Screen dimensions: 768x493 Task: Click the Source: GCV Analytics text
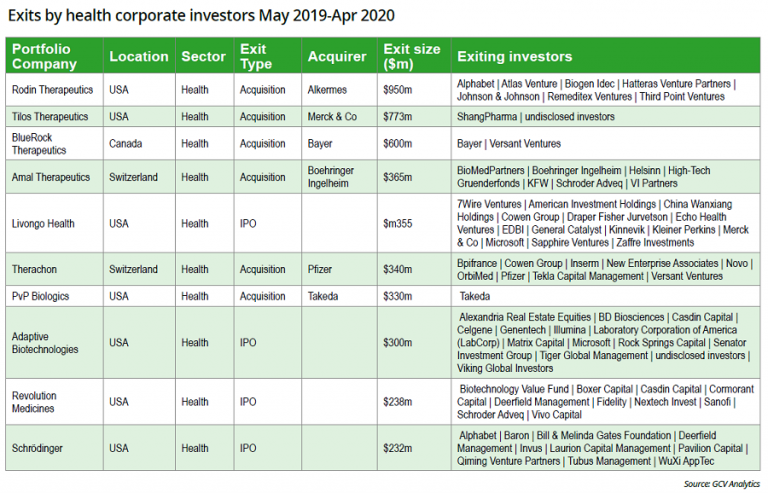(715, 483)
